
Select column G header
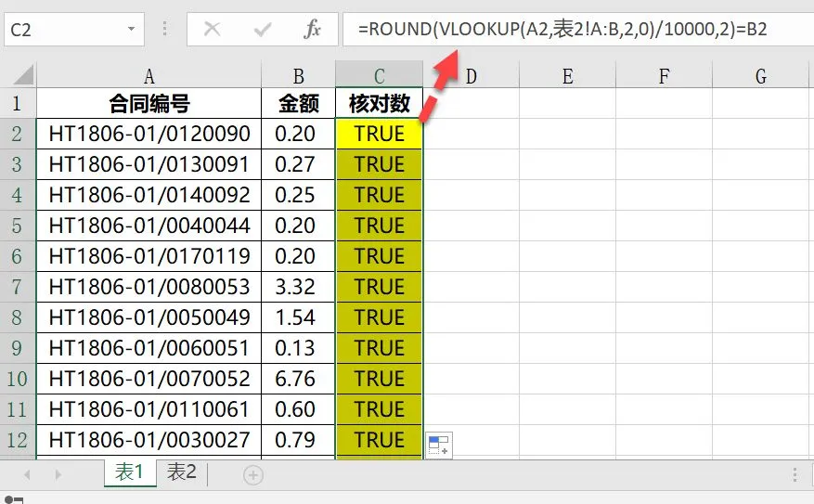pyautogui.click(x=760, y=75)
